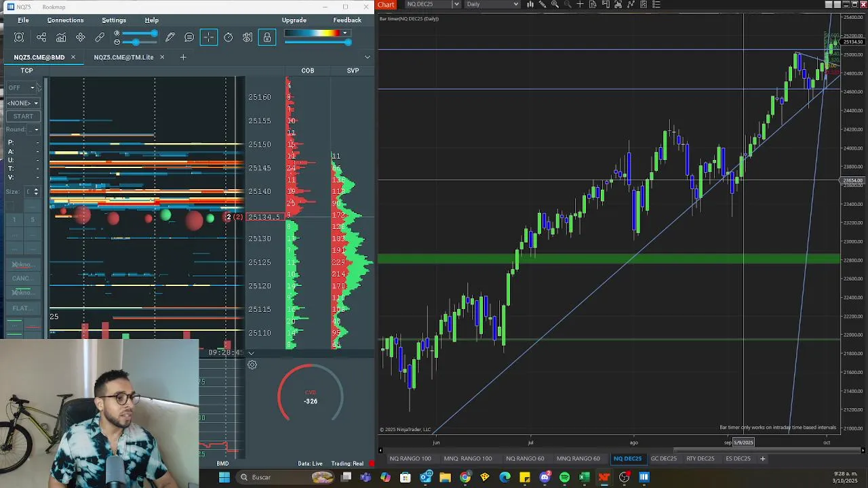Add a new Bookmap tab with plus
Screen dimensions: 868x488
click(182, 57)
